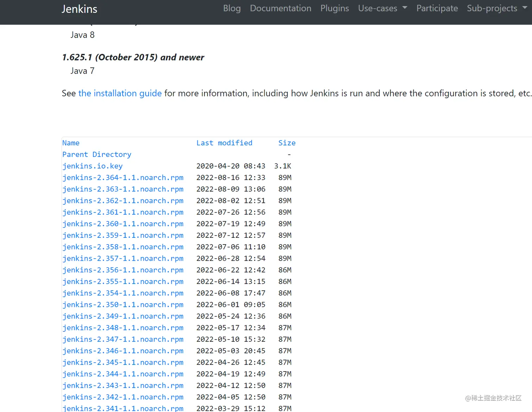Download jenkins-2.342-1.1.noarch.rpm
532x412 pixels.
pyautogui.click(x=123, y=397)
